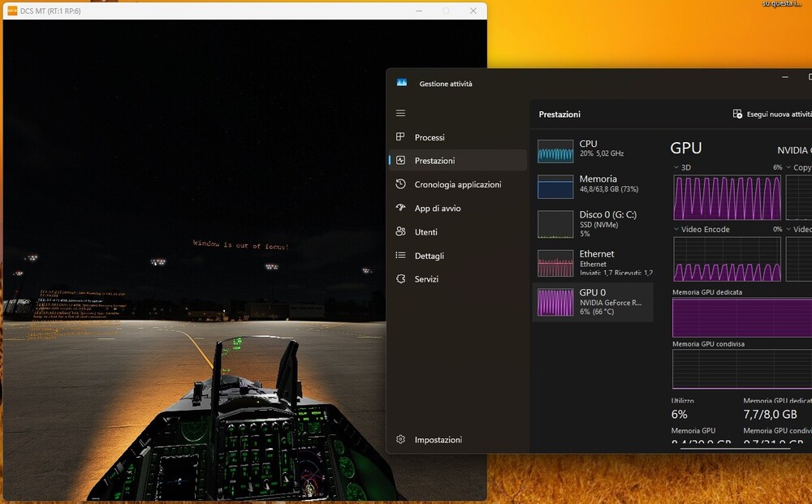Viewport: 812px width, 504px height.
Task: Select Disco 0 (G: C:) entry
Action: pos(593,223)
